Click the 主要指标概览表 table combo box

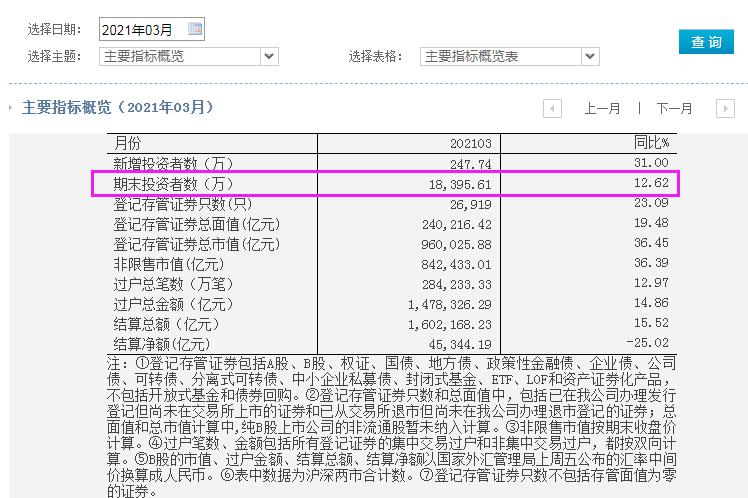[x=509, y=56]
